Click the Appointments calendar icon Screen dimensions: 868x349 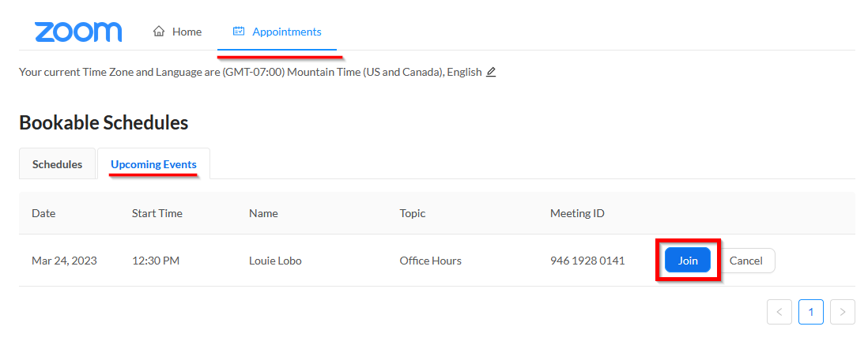tap(239, 32)
